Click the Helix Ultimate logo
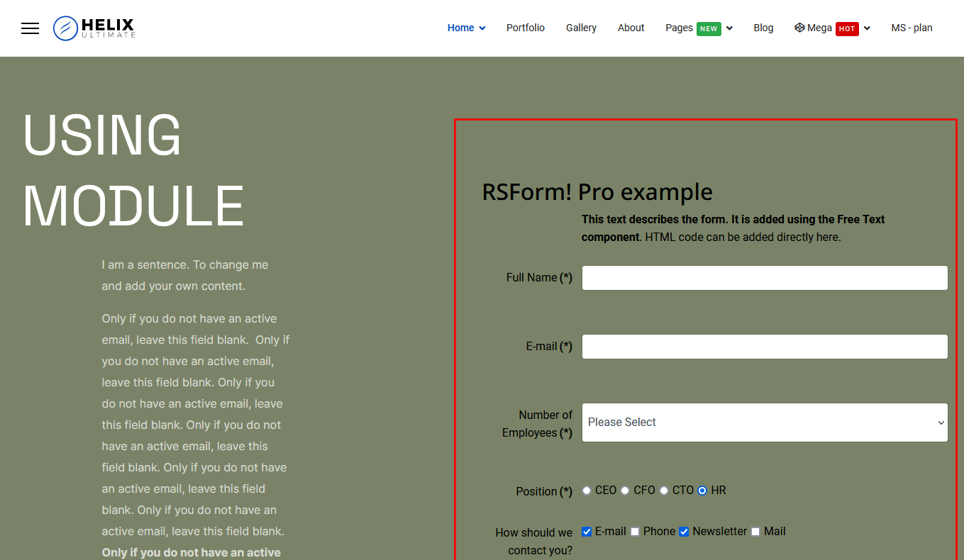The width and height of the screenshot is (964, 560). (x=94, y=28)
